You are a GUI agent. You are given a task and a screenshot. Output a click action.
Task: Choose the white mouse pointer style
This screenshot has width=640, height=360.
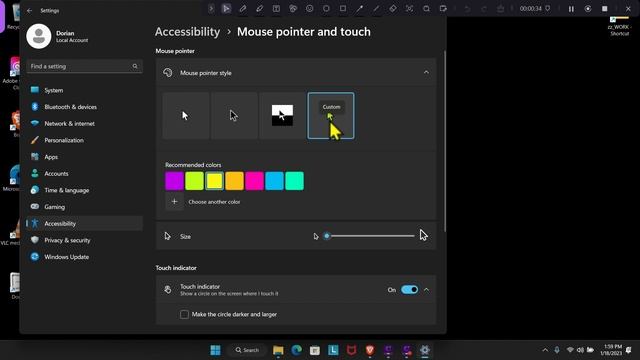pyautogui.click(x=186, y=116)
